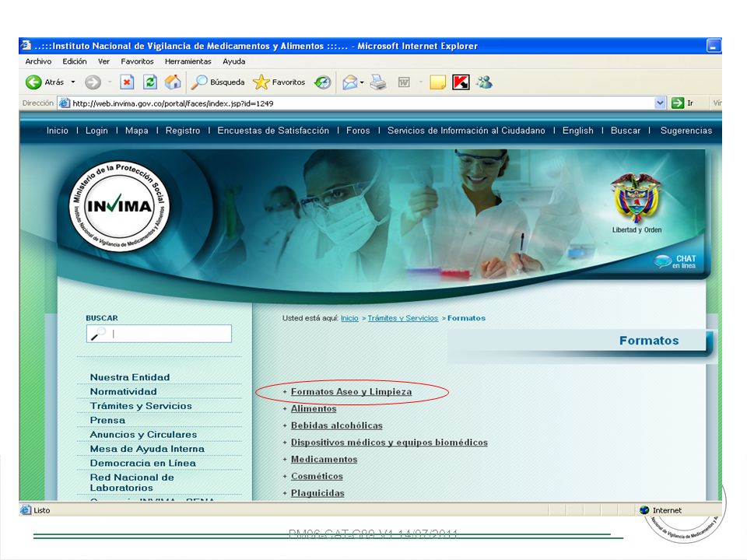Click the forward arrow icon
747x560 pixels.
93,82
